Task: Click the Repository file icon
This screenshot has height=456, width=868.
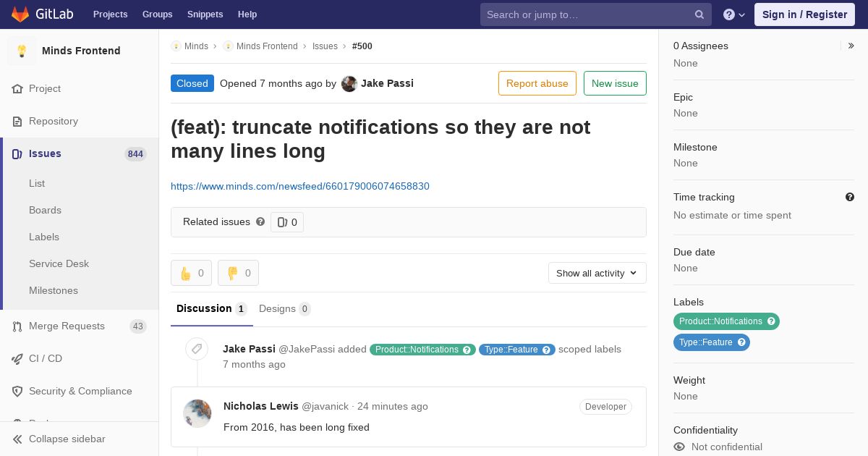Action: point(17,121)
